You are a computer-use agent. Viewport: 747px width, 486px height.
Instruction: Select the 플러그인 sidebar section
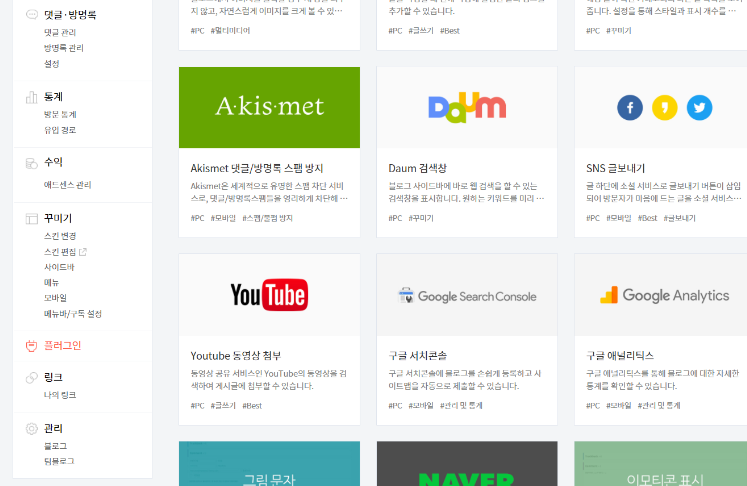tap(62, 345)
